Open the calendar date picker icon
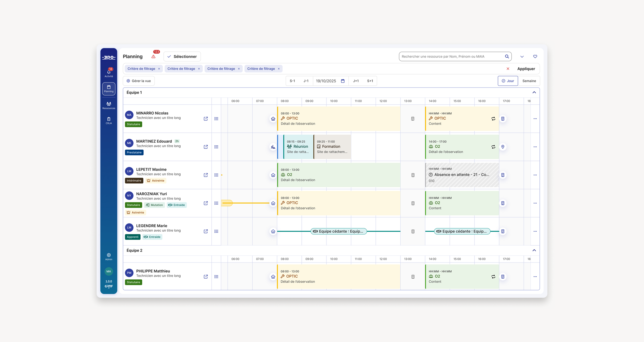Screen dimensions: 644x342 [343, 81]
